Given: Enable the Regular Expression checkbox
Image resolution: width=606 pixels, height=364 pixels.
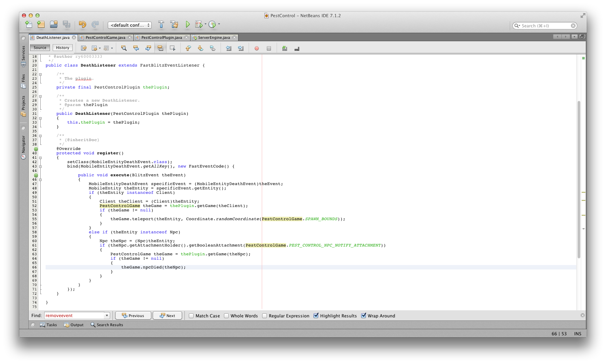Looking at the screenshot, I should (264, 316).
